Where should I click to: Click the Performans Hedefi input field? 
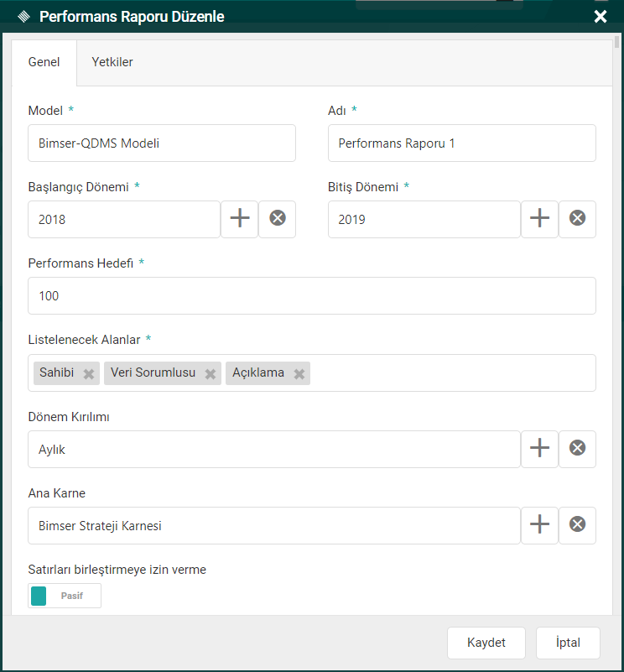pos(311,296)
